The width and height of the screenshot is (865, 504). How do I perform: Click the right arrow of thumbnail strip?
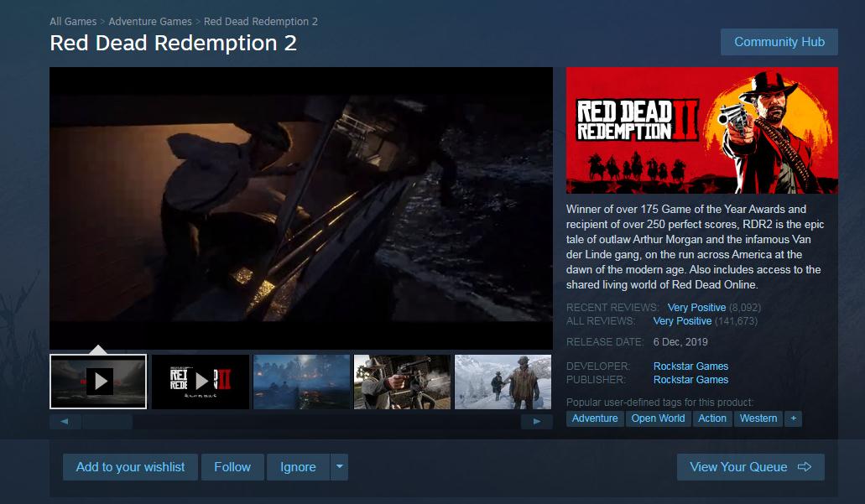click(x=537, y=421)
